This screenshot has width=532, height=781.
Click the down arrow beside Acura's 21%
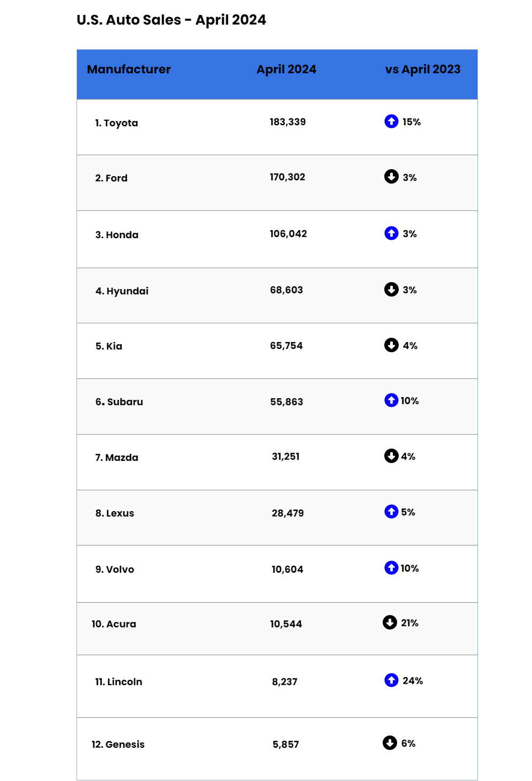point(390,623)
